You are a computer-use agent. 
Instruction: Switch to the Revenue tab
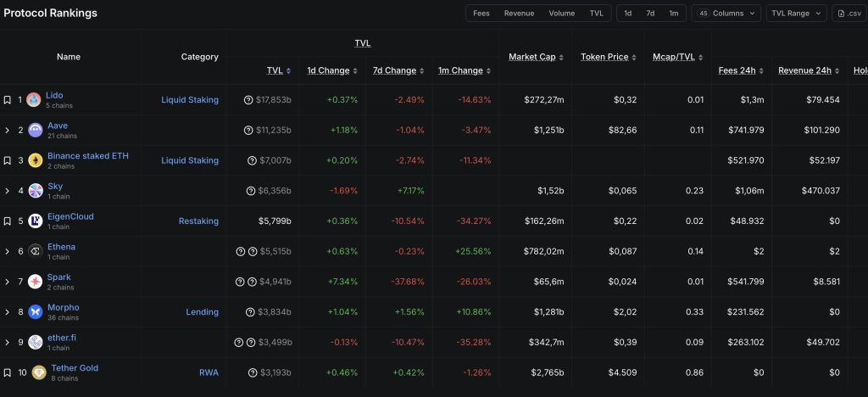pos(520,14)
